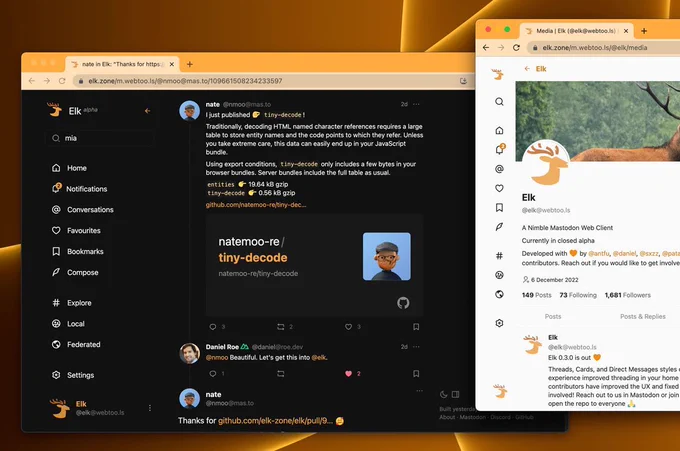Select the Posts tab on the Elk profile
The width and height of the screenshot is (680, 451).
coord(552,316)
